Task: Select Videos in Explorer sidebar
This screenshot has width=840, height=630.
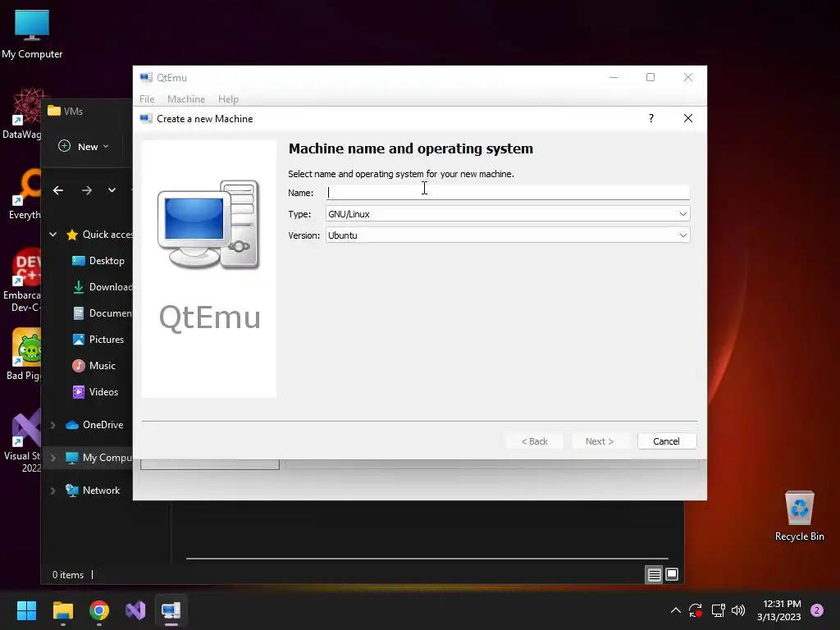Action: pos(96,391)
